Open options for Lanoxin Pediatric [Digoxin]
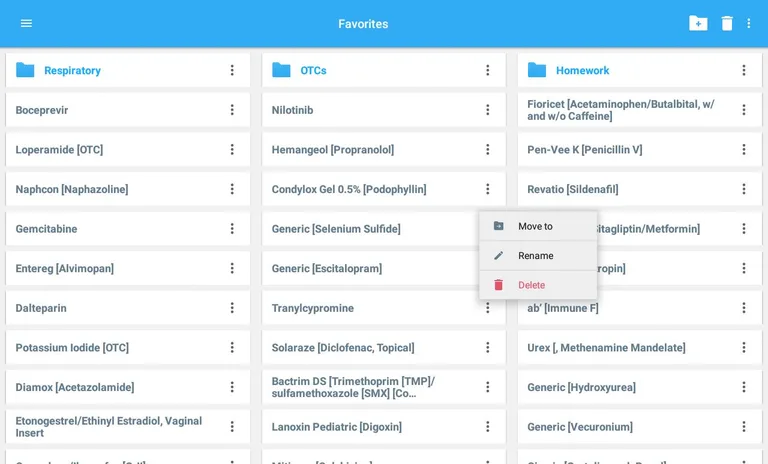Image resolution: width=768 pixels, height=464 pixels. (488, 427)
